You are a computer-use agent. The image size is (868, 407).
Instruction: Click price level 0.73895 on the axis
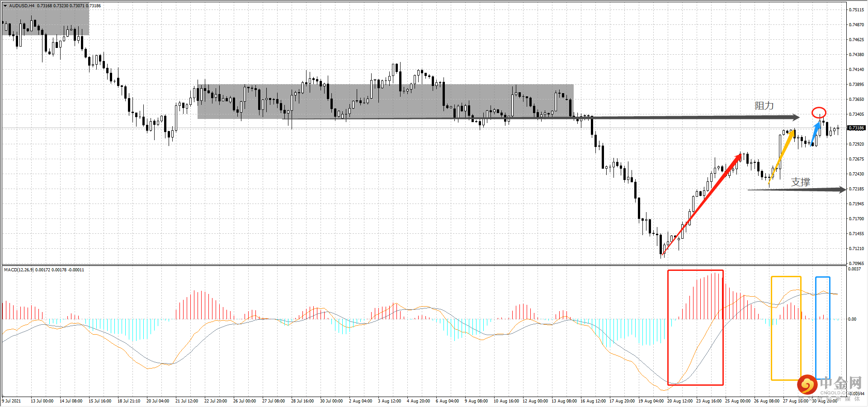(856, 85)
